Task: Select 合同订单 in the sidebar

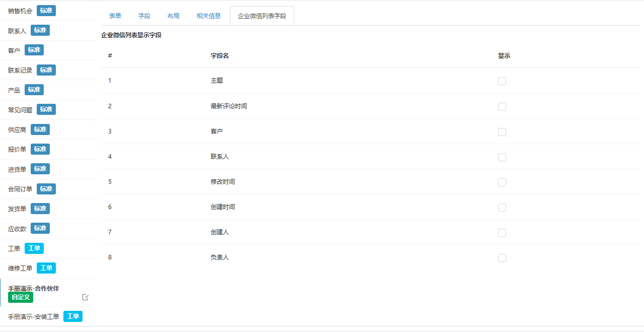Action: [x=20, y=189]
